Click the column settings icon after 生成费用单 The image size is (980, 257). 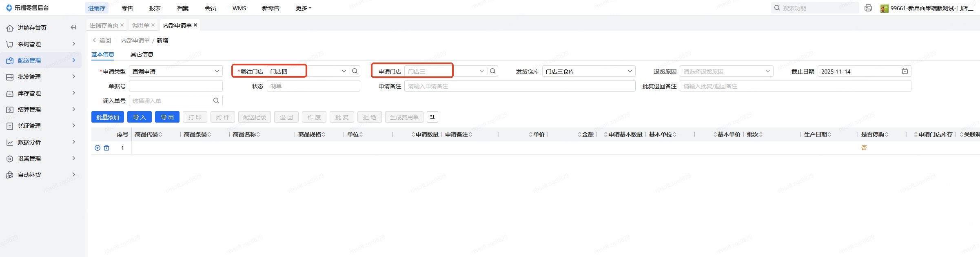click(x=432, y=117)
